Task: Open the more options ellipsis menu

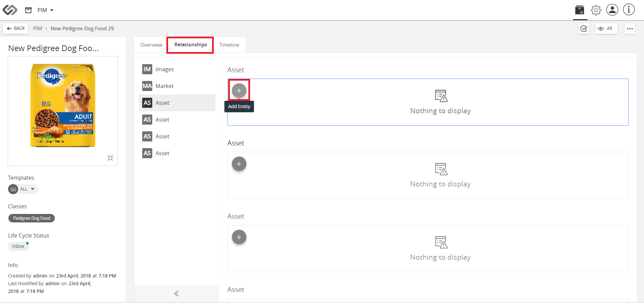Action: click(630, 29)
